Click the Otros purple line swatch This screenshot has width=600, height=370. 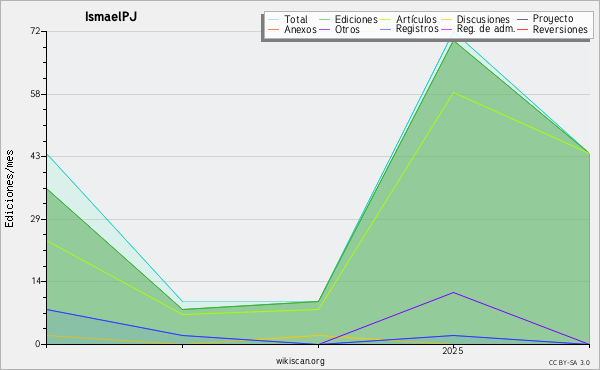click(x=324, y=29)
